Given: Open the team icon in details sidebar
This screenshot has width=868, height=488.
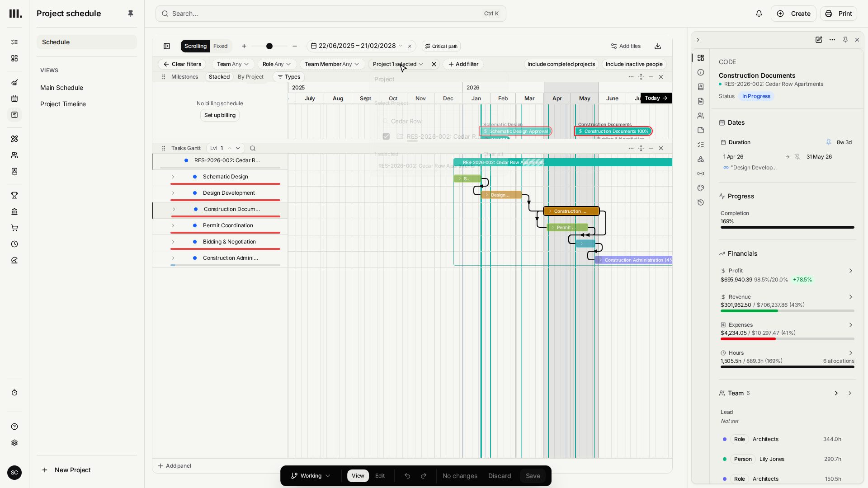Looking at the screenshot, I should click(701, 116).
